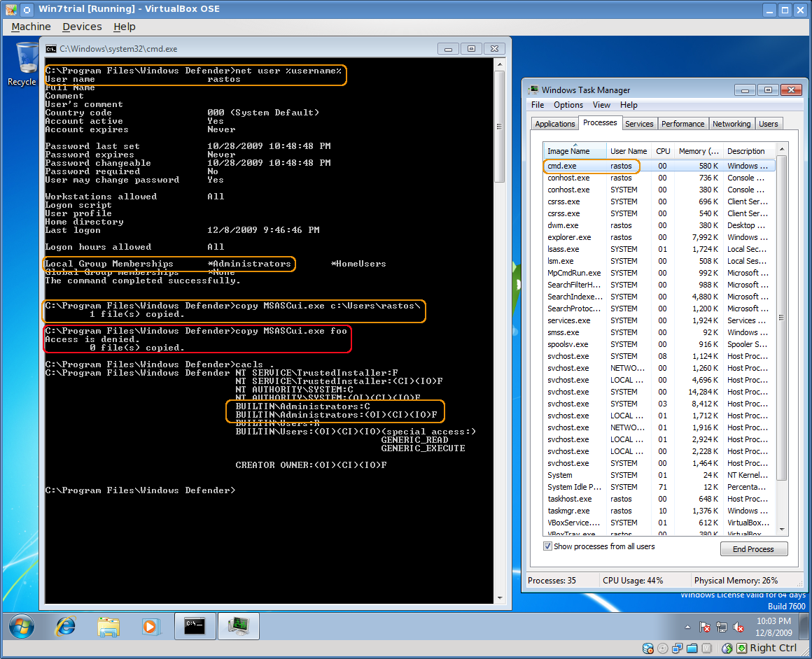
Task: Click the VirtualBox mouse integration status icon
Action: click(727, 648)
